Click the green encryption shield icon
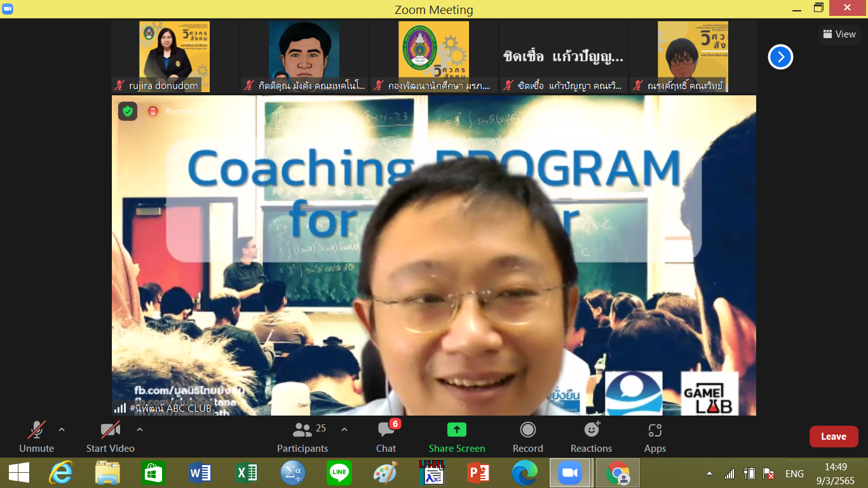 128,111
